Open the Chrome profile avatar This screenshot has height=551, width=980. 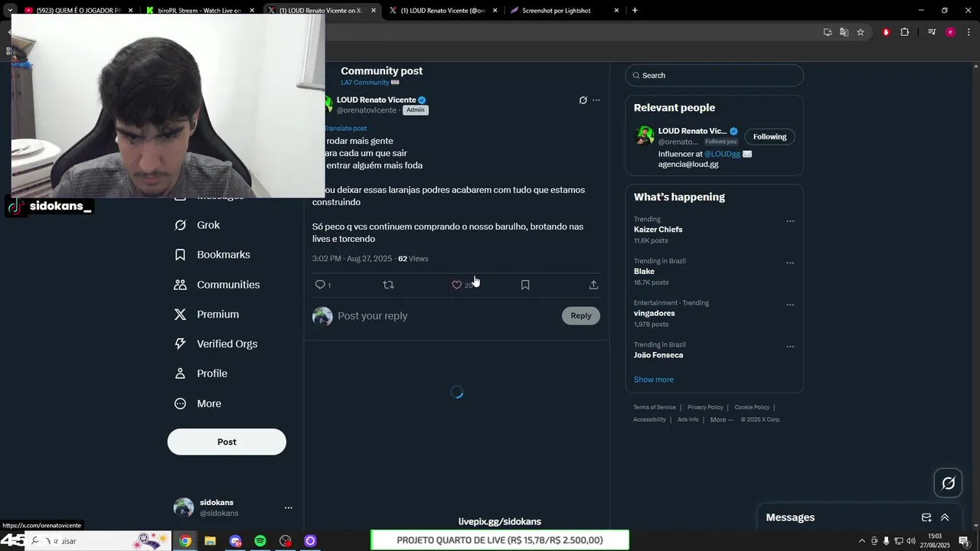tap(951, 32)
